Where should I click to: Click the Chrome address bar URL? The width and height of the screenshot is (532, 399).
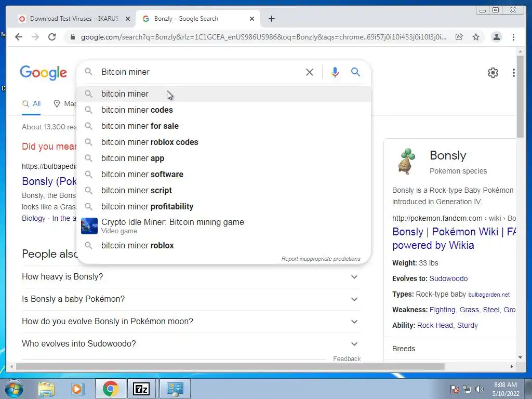click(263, 37)
